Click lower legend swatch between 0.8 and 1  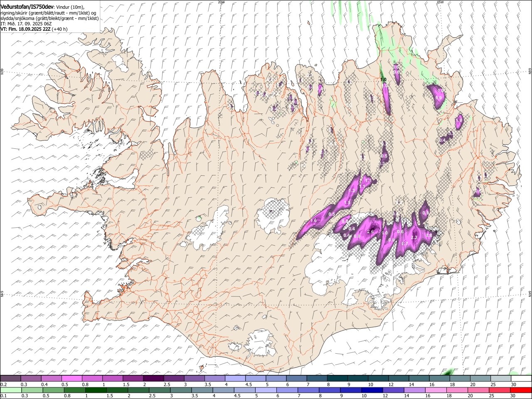74,390
